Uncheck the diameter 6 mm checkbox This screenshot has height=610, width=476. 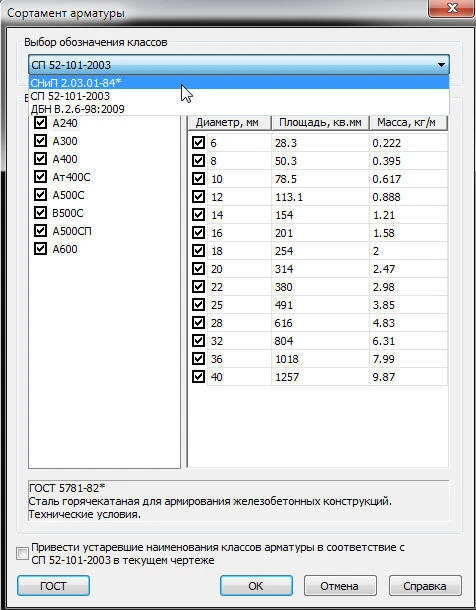tap(198, 142)
